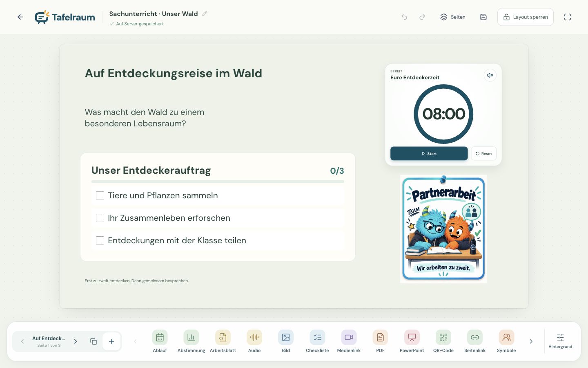Undo the last change
This screenshot has height=368, width=588.
tap(404, 17)
